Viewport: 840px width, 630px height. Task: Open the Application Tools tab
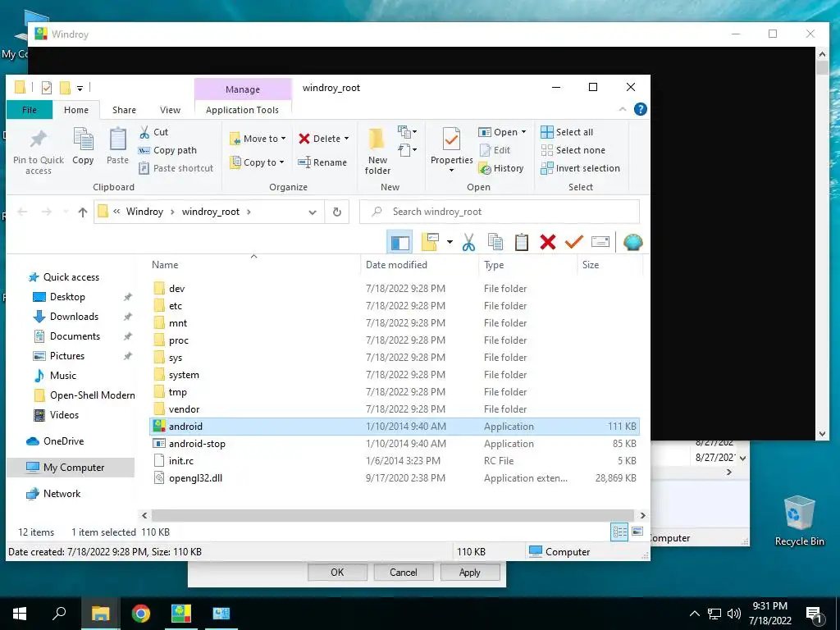click(x=242, y=110)
